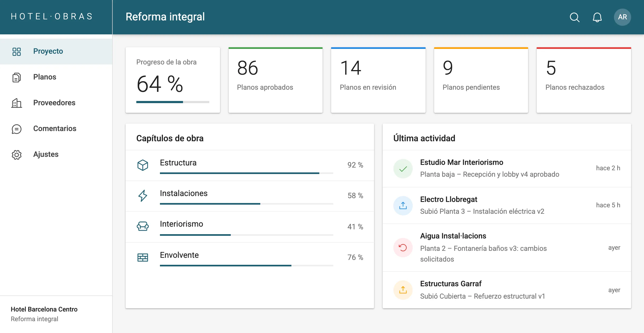The image size is (644, 333).
Task: Open the 9 Planos pendientes card
Action: click(481, 80)
